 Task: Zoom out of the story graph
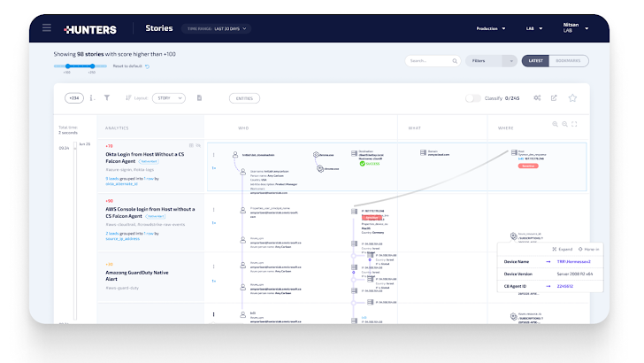coord(564,124)
